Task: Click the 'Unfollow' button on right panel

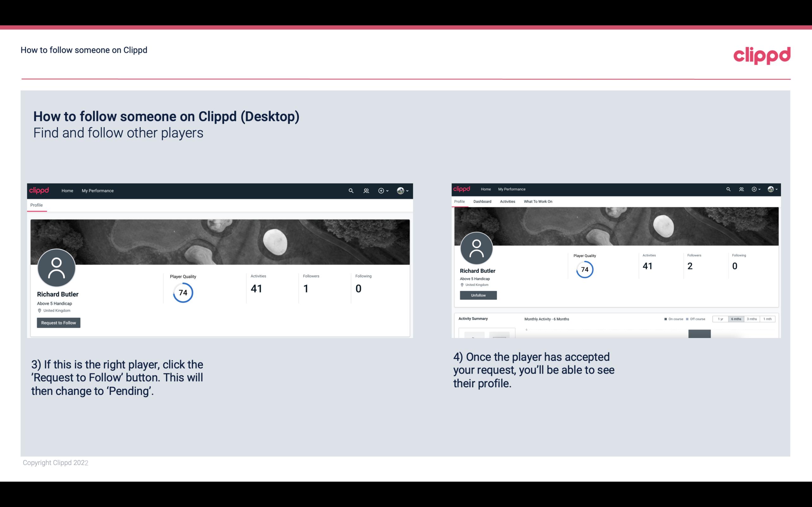Action: click(477, 295)
